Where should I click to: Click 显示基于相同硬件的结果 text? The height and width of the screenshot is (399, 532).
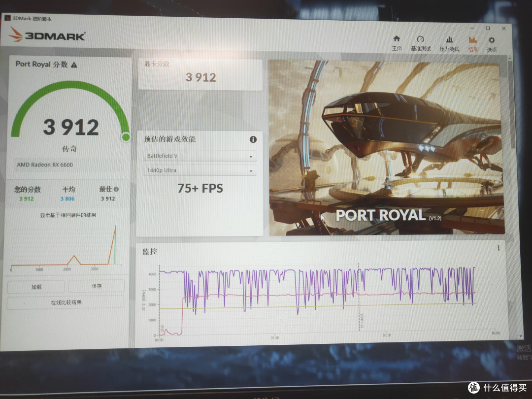pyautogui.click(x=68, y=215)
